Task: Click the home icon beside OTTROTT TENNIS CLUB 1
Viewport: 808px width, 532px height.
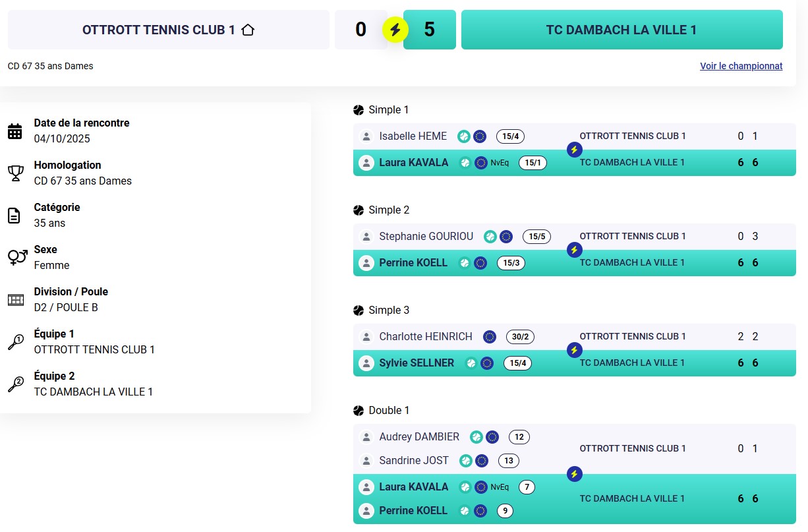Action: point(248,30)
